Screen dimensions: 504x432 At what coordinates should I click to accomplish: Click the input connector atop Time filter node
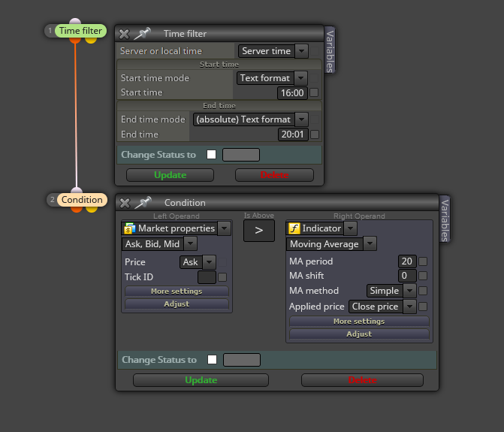pyautogui.click(x=75, y=21)
